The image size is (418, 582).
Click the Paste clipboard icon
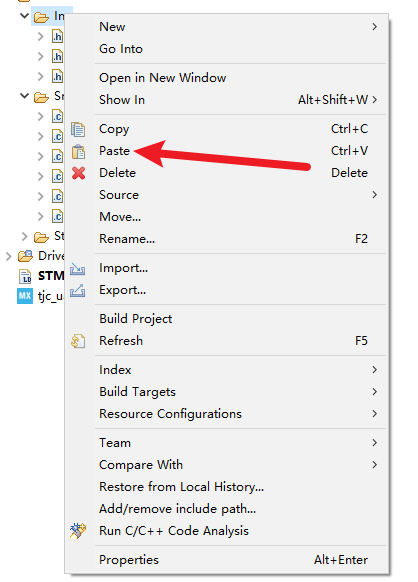78,151
